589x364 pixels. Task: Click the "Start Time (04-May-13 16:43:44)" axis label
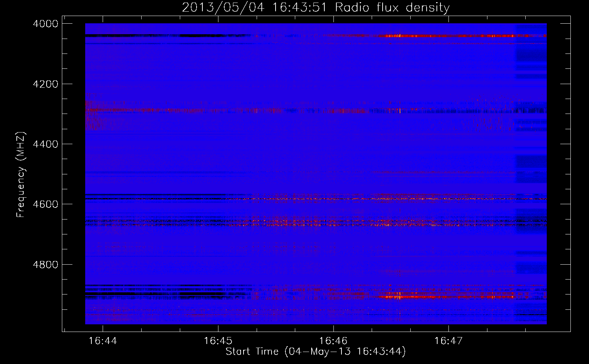click(316, 352)
